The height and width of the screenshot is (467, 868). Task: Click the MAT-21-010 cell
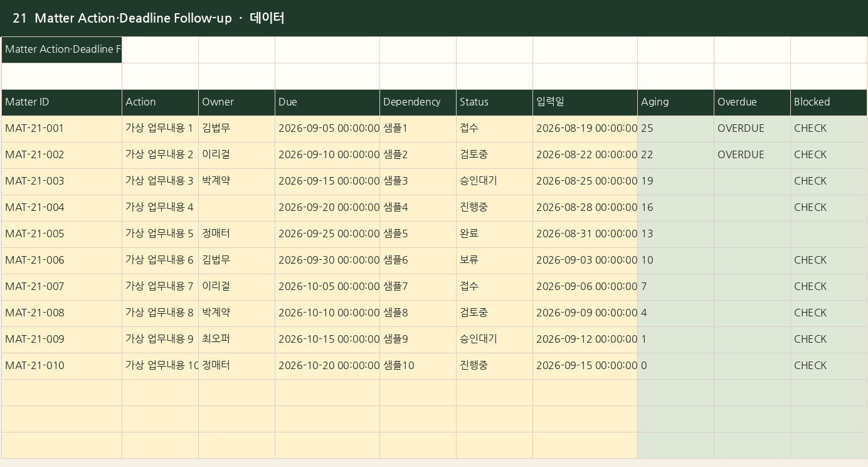(61, 366)
